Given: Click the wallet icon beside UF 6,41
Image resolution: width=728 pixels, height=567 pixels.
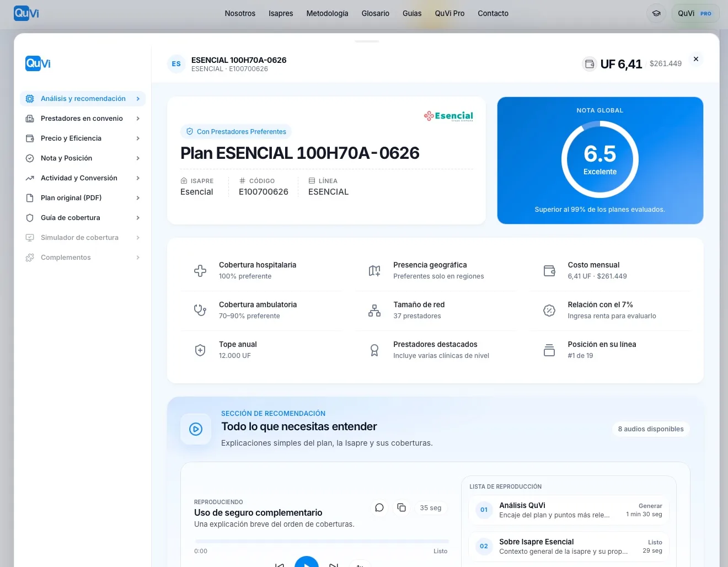Looking at the screenshot, I should click(x=590, y=64).
